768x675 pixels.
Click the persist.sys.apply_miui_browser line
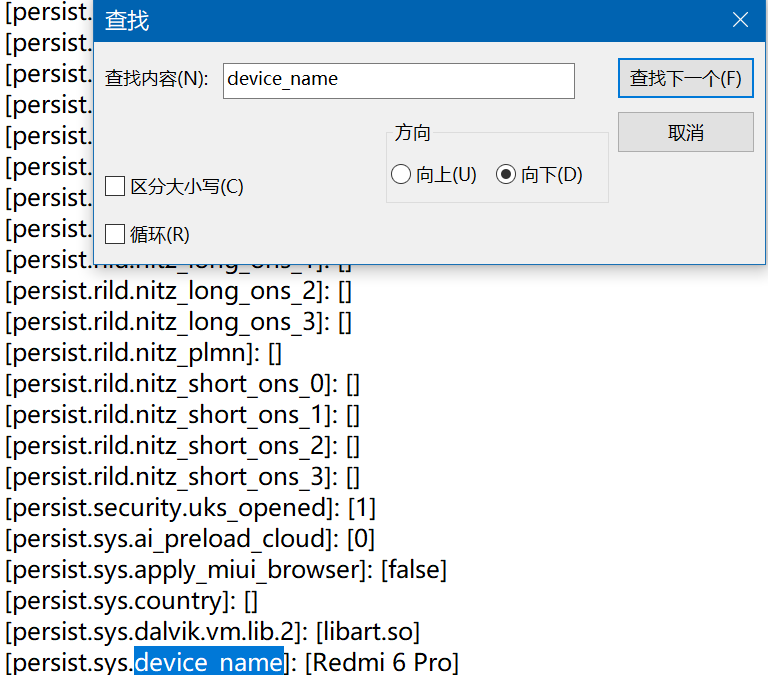coord(190,570)
